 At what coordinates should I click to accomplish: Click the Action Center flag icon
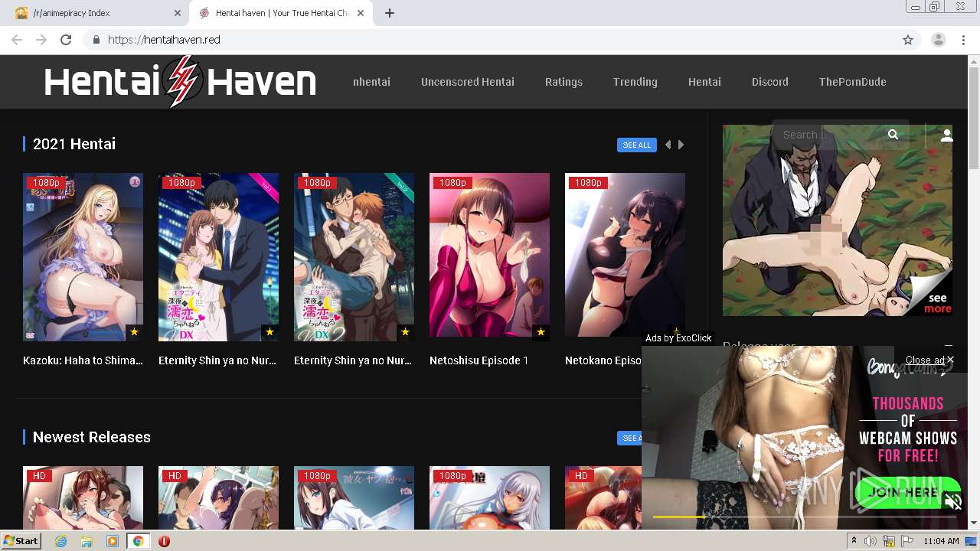[x=907, y=541]
